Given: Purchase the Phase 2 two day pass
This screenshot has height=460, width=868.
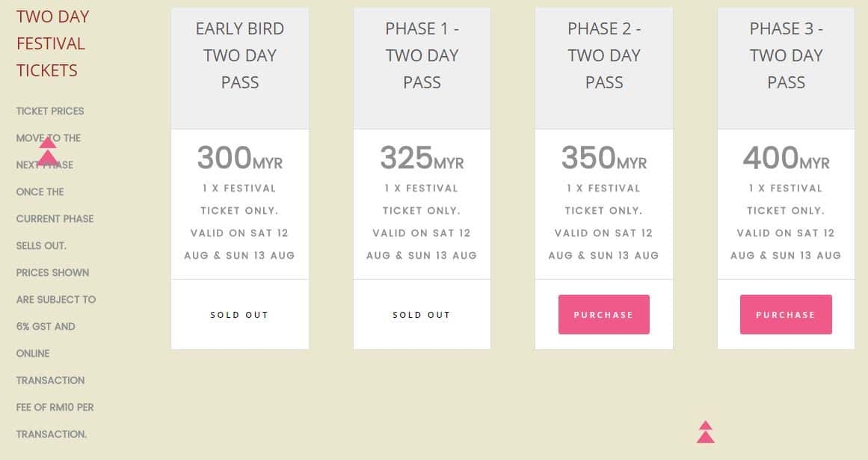Looking at the screenshot, I should [x=604, y=314].
